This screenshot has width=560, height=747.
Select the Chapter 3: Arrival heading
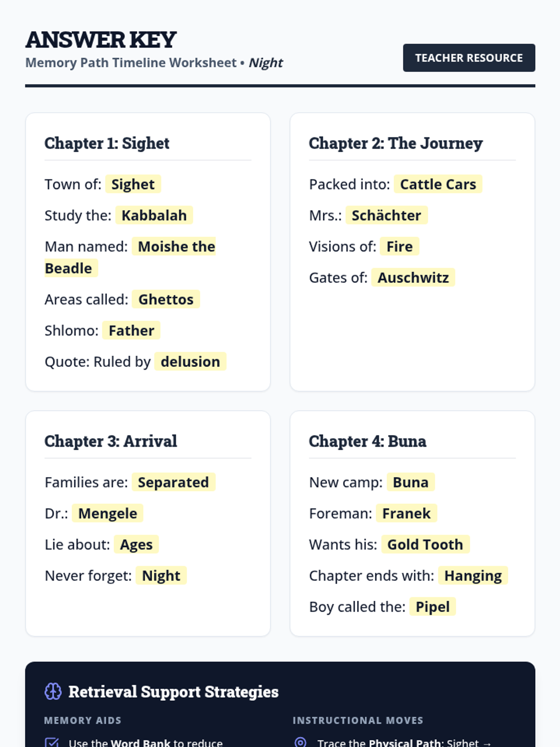111,441
